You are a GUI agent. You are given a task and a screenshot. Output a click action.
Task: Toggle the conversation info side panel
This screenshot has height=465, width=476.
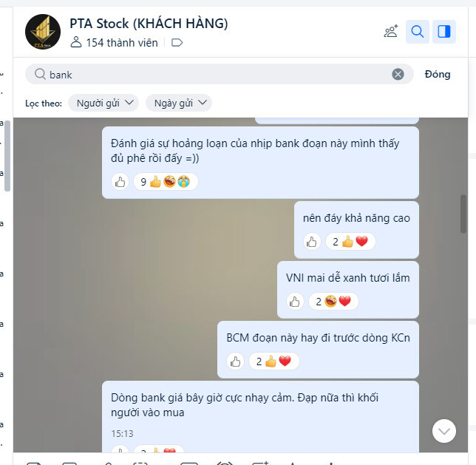(443, 32)
